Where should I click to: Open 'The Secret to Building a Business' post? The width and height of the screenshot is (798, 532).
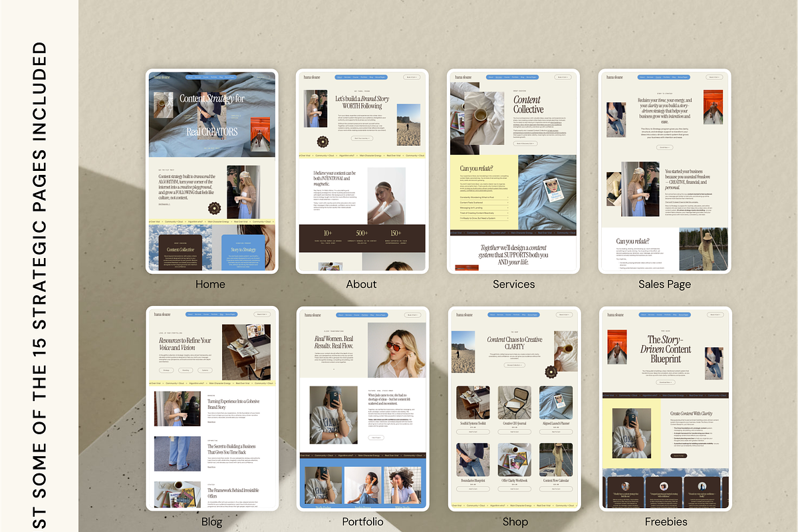point(231,449)
